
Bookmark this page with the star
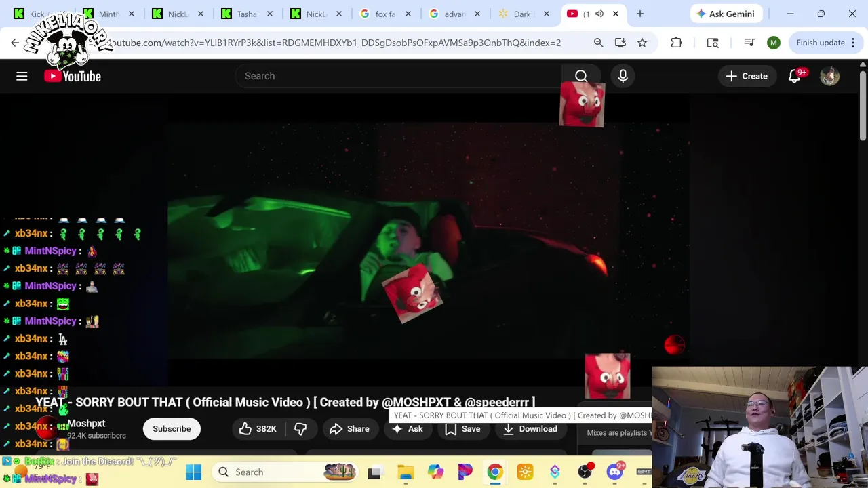[642, 43]
